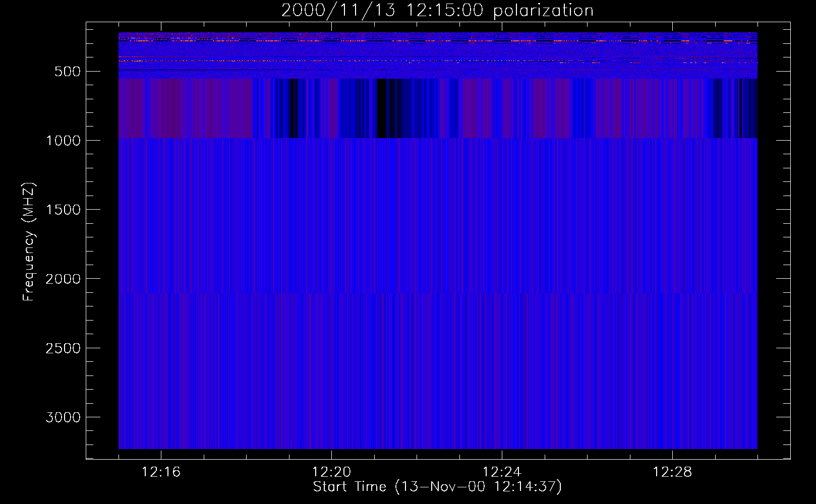
Task: Click the 'Start Time (13-Nov-00 12:14:37)' label
Action: click(437, 487)
